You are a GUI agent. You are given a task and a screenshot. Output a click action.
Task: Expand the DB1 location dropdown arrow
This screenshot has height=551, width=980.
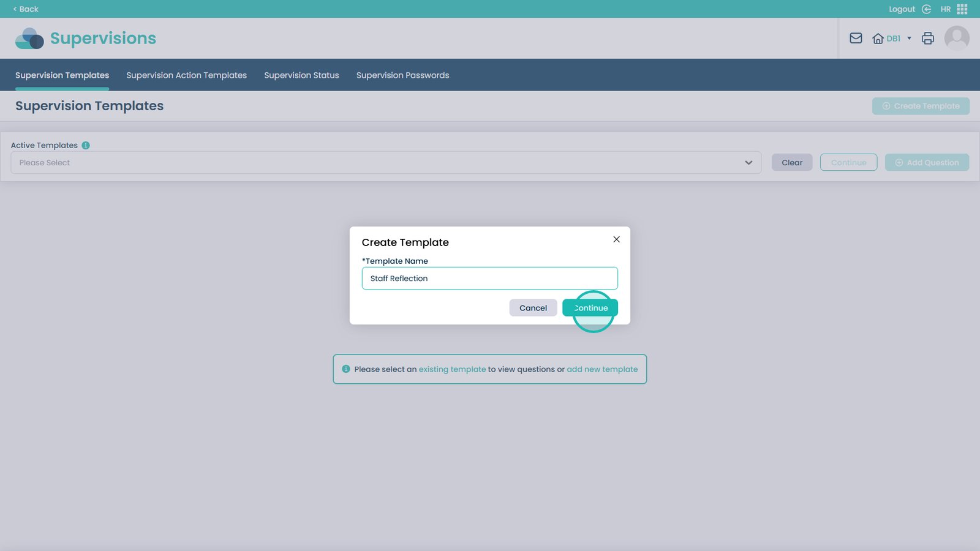point(909,39)
